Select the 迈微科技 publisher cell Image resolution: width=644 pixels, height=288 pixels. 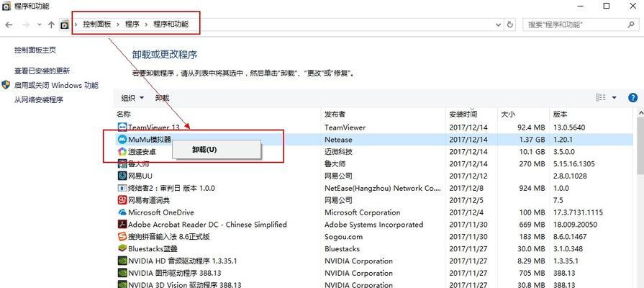338,152
